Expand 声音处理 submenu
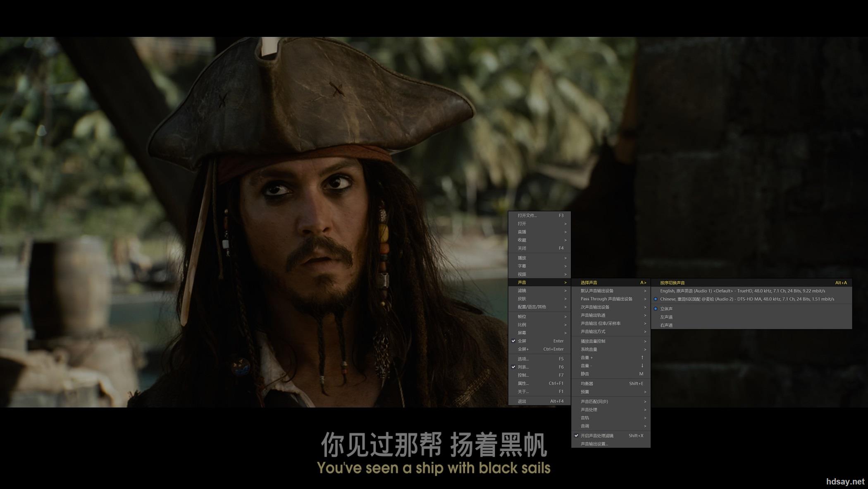The width and height of the screenshot is (868, 489). [x=611, y=410]
